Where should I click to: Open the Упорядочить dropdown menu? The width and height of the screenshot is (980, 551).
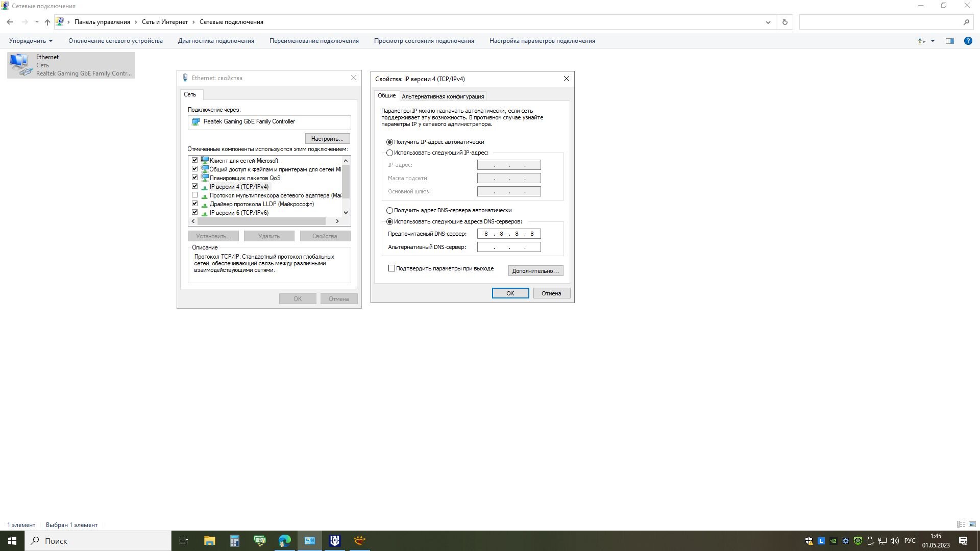[x=31, y=41]
